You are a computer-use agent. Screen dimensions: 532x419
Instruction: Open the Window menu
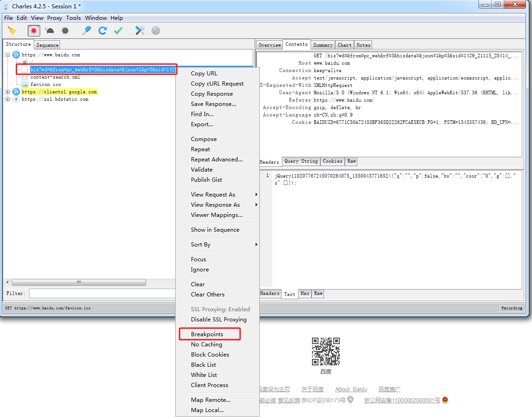96,18
